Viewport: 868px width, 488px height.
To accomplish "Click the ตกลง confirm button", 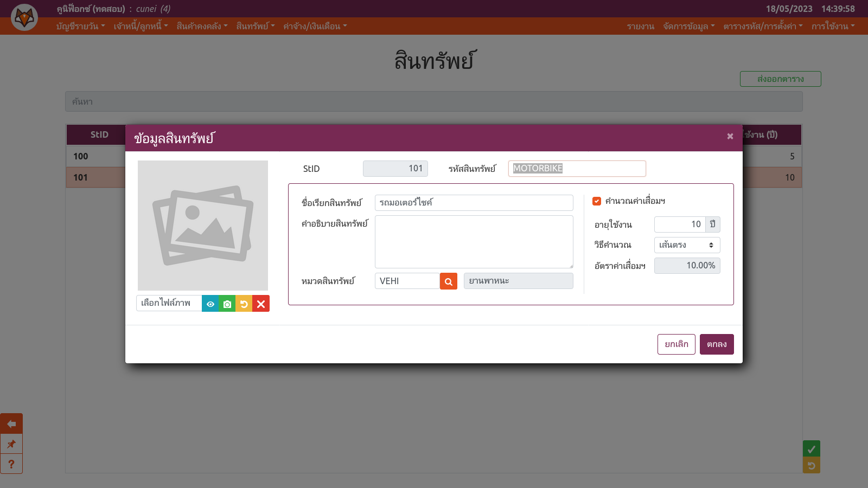I will pos(717,344).
